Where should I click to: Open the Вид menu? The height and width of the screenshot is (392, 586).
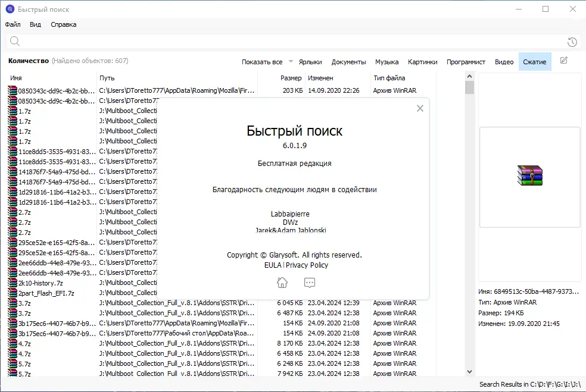point(35,24)
